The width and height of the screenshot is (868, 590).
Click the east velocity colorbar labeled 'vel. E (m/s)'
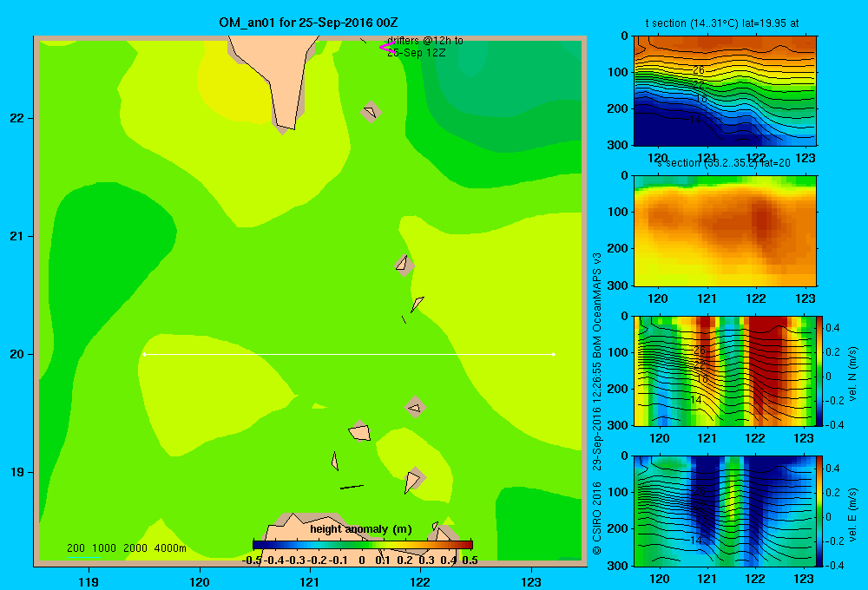(x=820, y=511)
